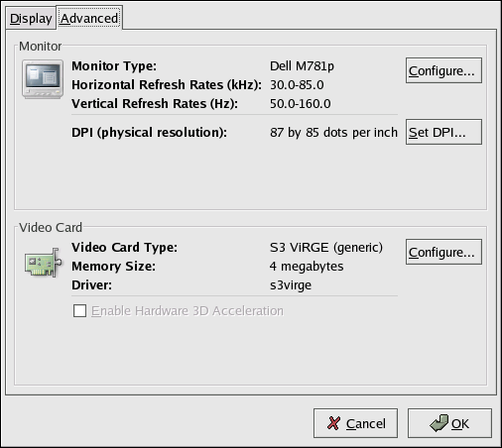Click the green arrow icon on OK
The image size is (502, 448).
[439, 423]
